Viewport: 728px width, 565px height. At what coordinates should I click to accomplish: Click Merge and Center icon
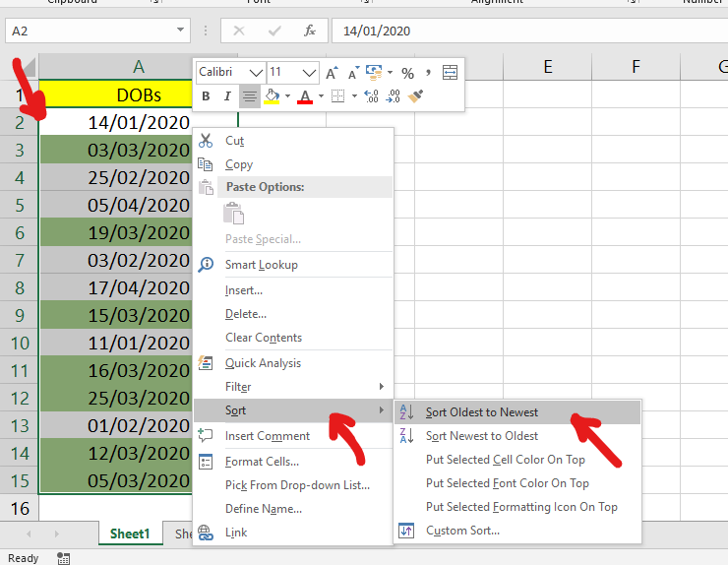(450, 73)
